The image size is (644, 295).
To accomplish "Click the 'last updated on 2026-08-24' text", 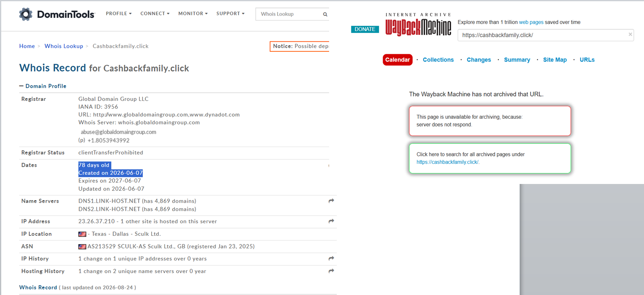I will [98, 288].
